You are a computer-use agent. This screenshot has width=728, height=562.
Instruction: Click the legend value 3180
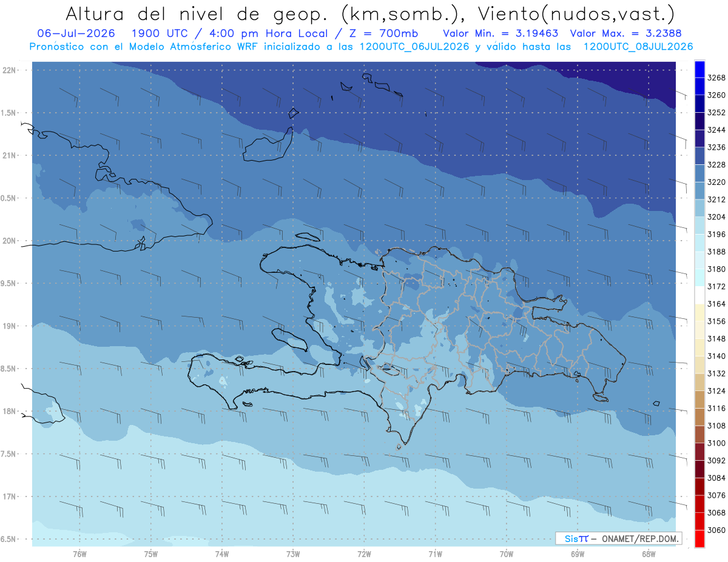[x=716, y=269]
